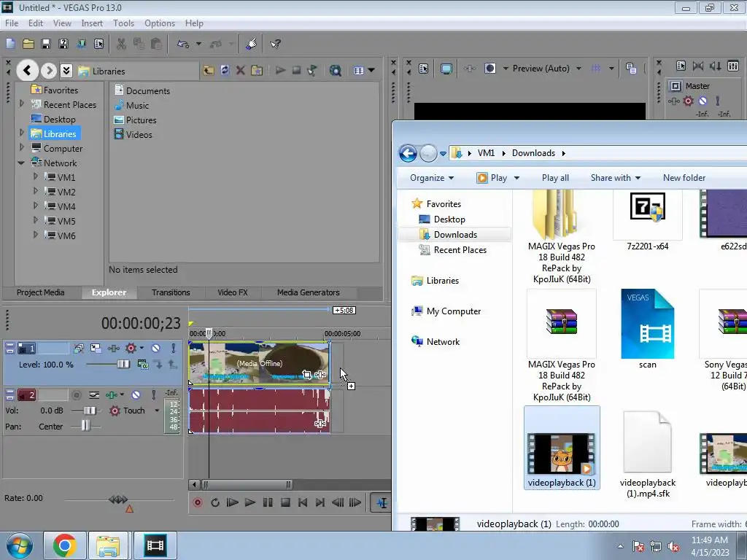
Task: Select the Desktop item in Vegas tree
Action: [53, 119]
